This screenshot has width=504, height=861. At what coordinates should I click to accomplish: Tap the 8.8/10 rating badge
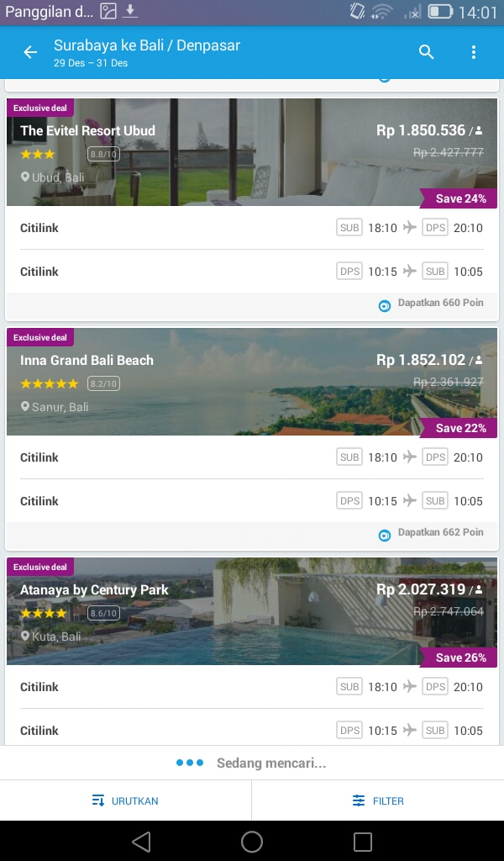pos(104,154)
